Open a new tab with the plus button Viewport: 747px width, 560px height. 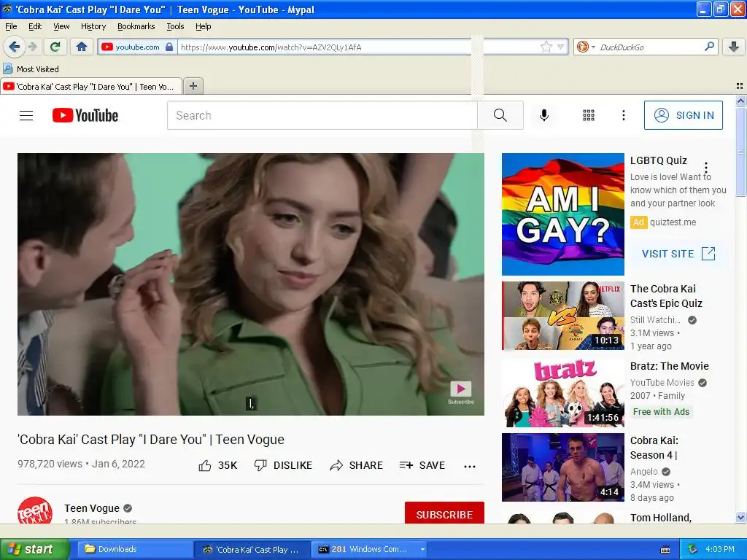tap(193, 86)
